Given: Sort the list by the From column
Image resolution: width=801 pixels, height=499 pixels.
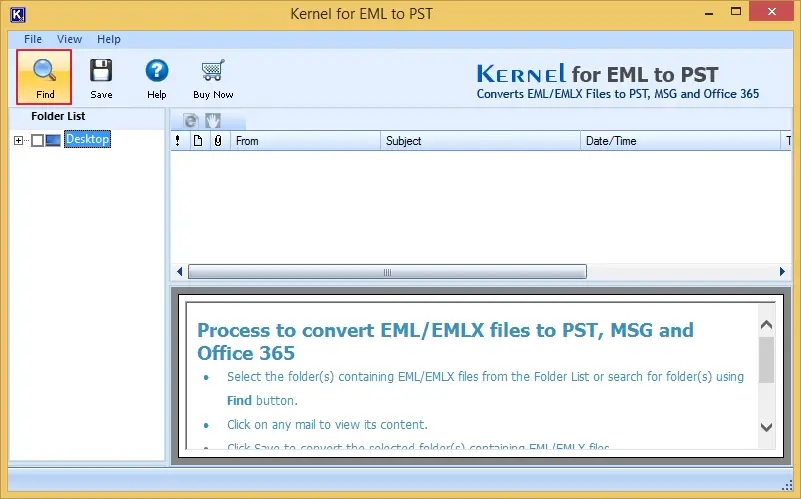Looking at the screenshot, I should (x=305, y=140).
